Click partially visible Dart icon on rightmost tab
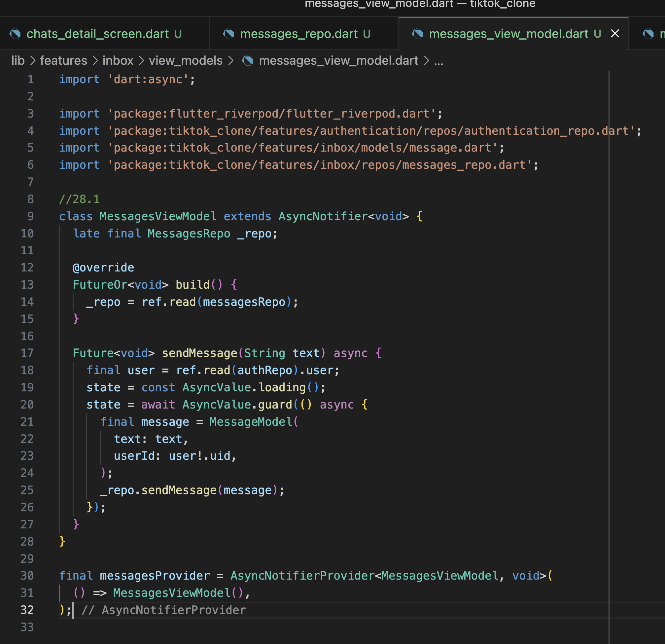665x644 pixels. tap(648, 34)
